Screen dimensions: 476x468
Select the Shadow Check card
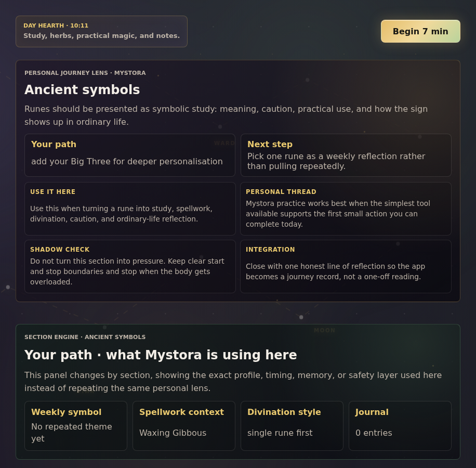(130, 266)
